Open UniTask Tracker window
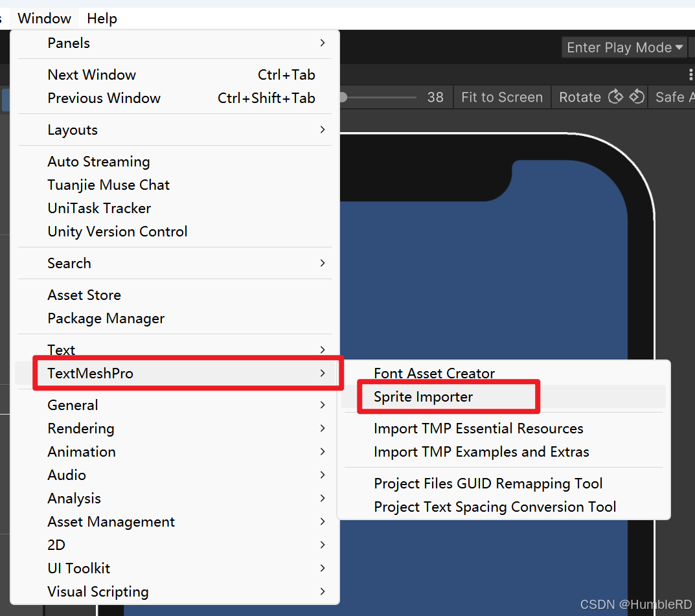 click(175, 209)
